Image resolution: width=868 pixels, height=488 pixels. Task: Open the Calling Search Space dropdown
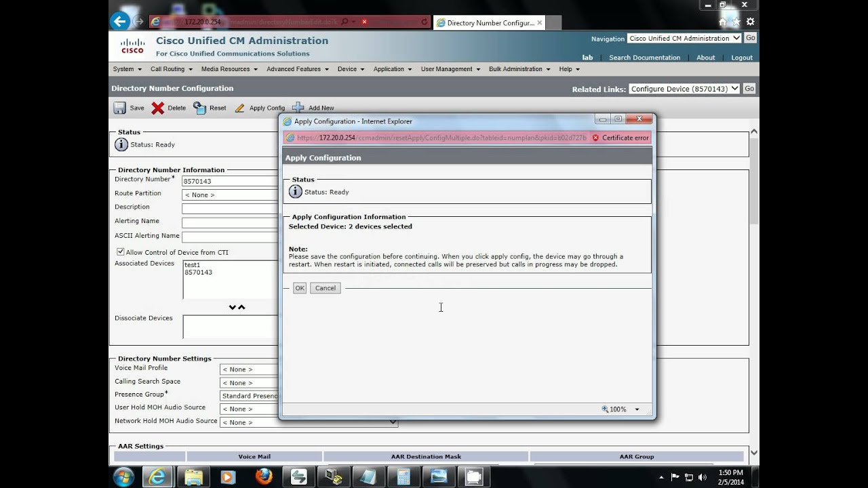pos(249,383)
